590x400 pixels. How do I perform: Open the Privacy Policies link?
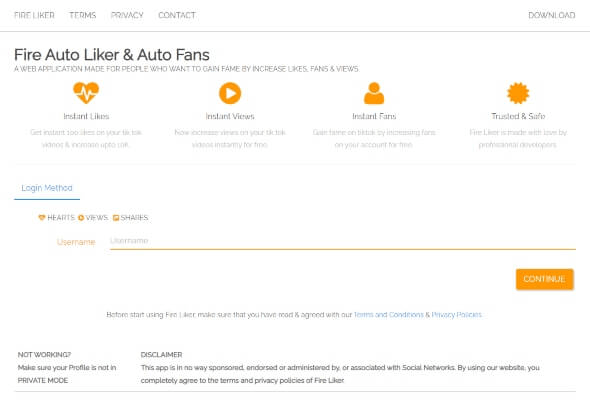[x=456, y=315]
